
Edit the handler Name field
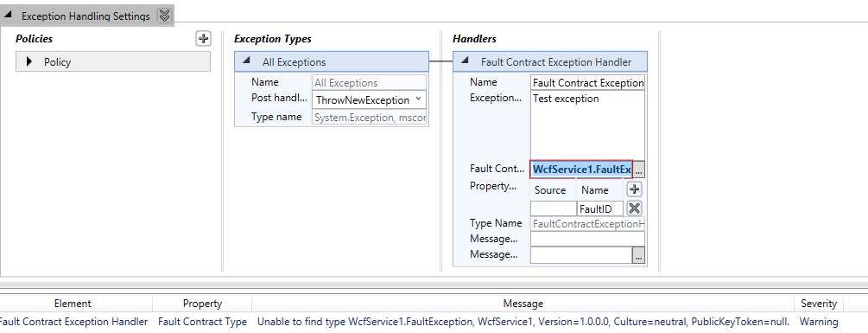coord(587,82)
